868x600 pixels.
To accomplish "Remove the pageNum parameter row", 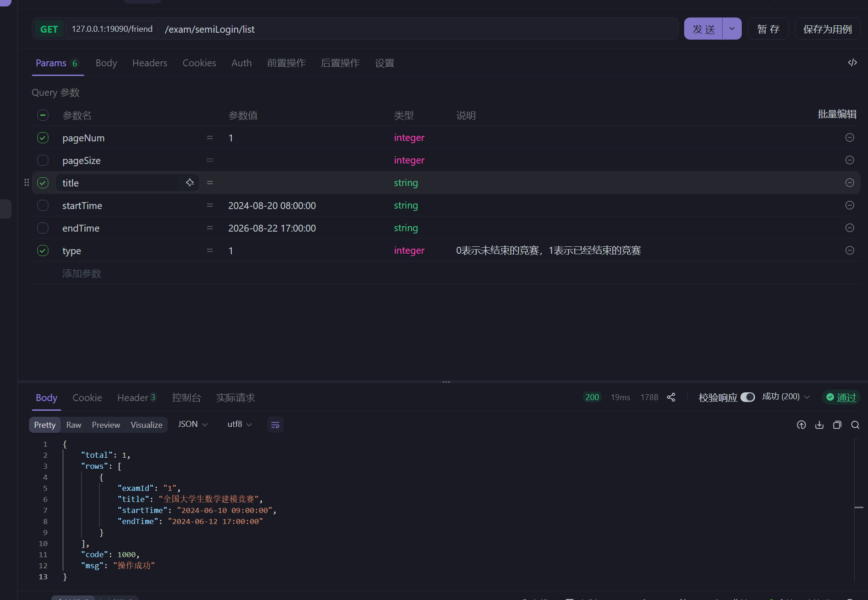I will click(850, 138).
